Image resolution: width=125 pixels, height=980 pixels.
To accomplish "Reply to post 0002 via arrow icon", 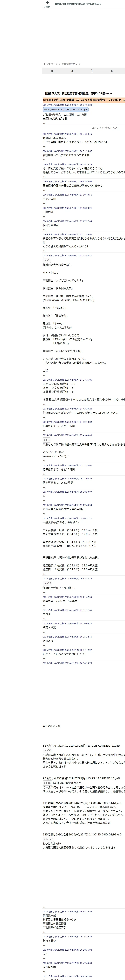I will coord(44,147).
